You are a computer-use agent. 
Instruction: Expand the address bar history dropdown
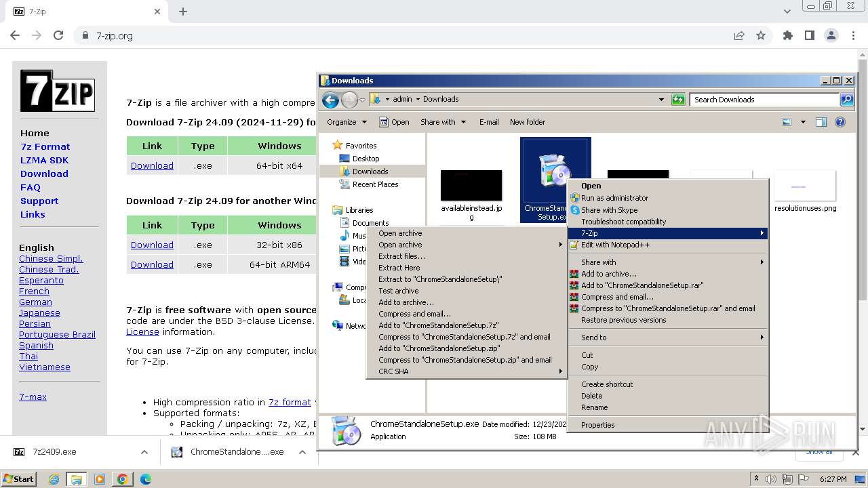tap(661, 100)
